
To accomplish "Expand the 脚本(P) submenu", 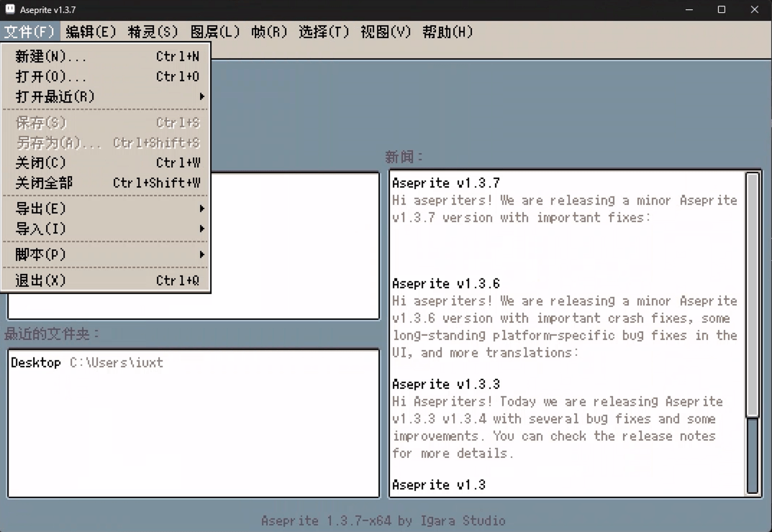I will [106, 254].
